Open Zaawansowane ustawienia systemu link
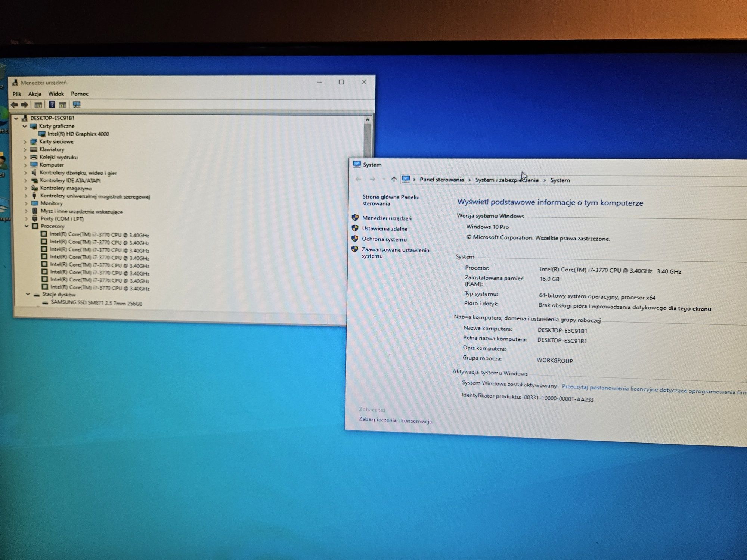The image size is (747, 560). point(395,253)
